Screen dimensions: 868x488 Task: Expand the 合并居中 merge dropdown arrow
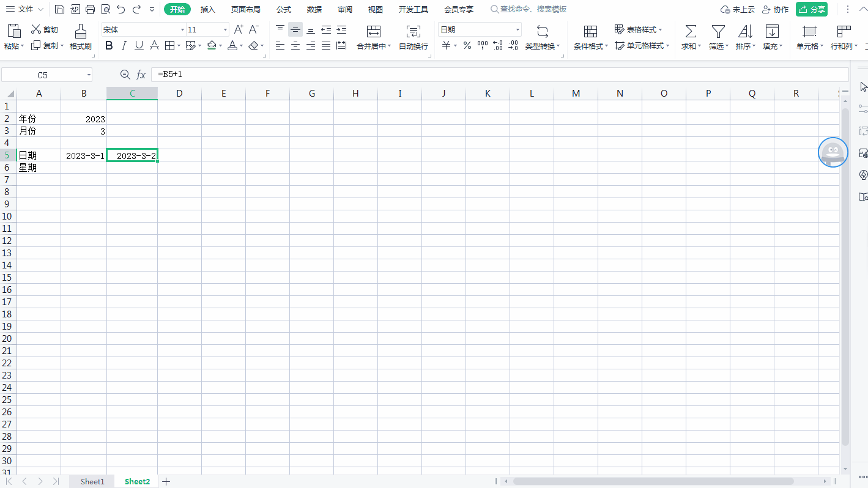[x=390, y=46]
